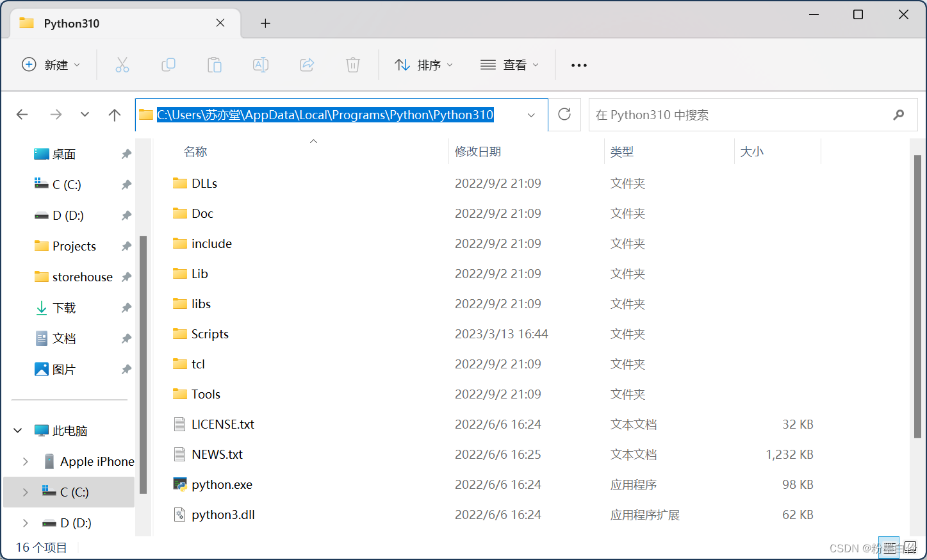This screenshot has width=927, height=560.
Task: Open Projects in quick access
Action: coord(74,246)
